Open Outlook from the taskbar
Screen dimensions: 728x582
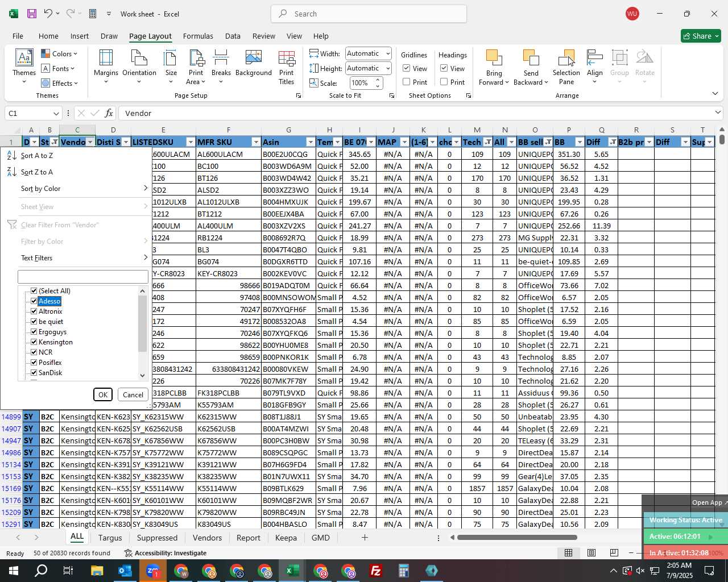tap(125, 571)
